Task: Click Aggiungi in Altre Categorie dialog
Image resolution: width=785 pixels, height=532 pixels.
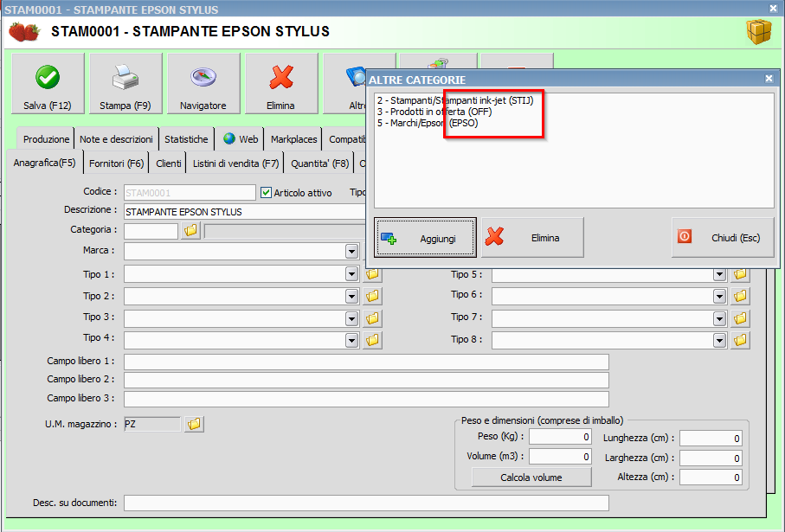Action: [x=425, y=238]
